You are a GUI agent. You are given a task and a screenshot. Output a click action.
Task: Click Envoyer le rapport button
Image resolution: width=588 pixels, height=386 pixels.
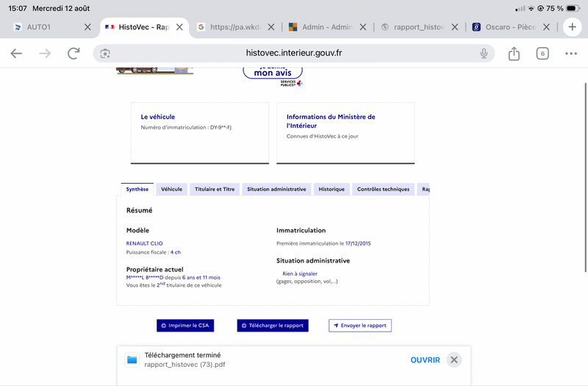pyautogui.click(x=360, y=326)
